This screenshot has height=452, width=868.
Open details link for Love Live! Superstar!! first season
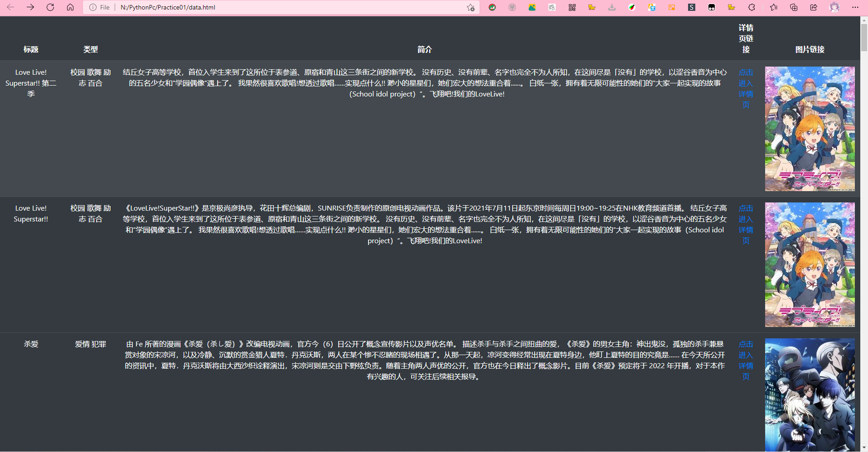tap(746, 225)
